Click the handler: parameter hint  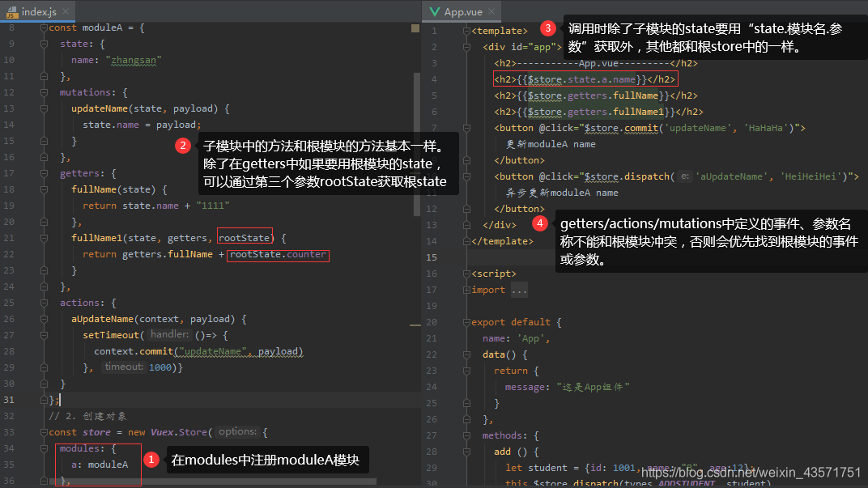point(169,334)
